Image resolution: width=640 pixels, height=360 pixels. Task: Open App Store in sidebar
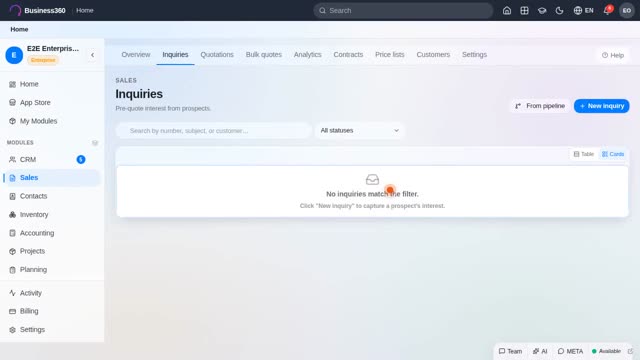(x=52, y=102)
